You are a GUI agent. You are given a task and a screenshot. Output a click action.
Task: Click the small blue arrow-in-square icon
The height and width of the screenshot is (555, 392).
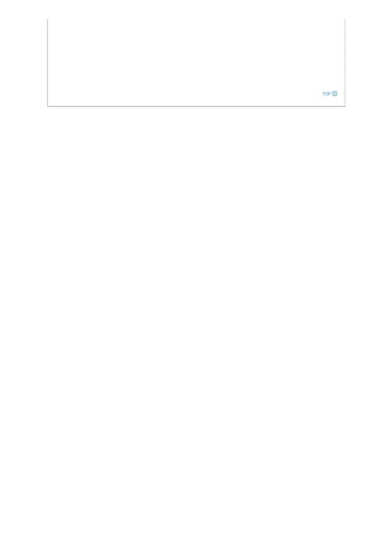click(x=335, y=94)
